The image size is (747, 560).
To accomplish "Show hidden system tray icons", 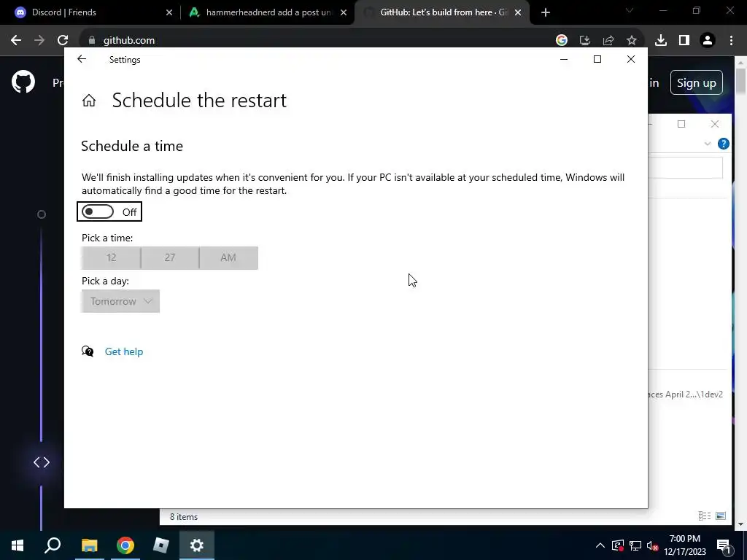I will pyautogui.click(x=600, y=545).
